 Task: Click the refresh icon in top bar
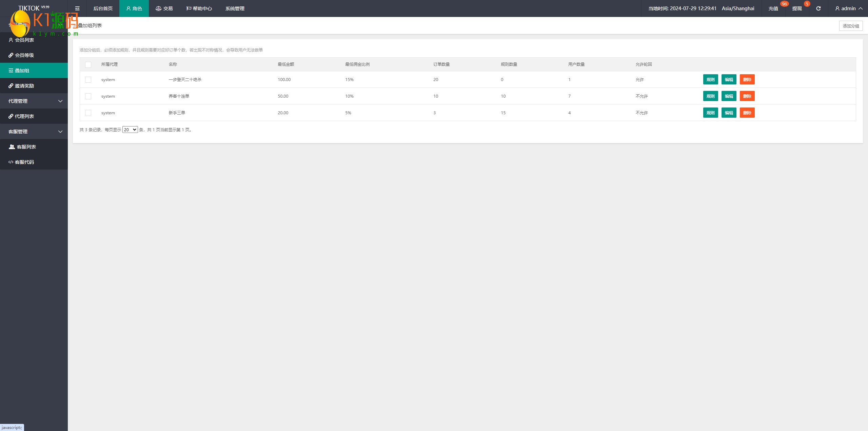(x=818, y=8)
